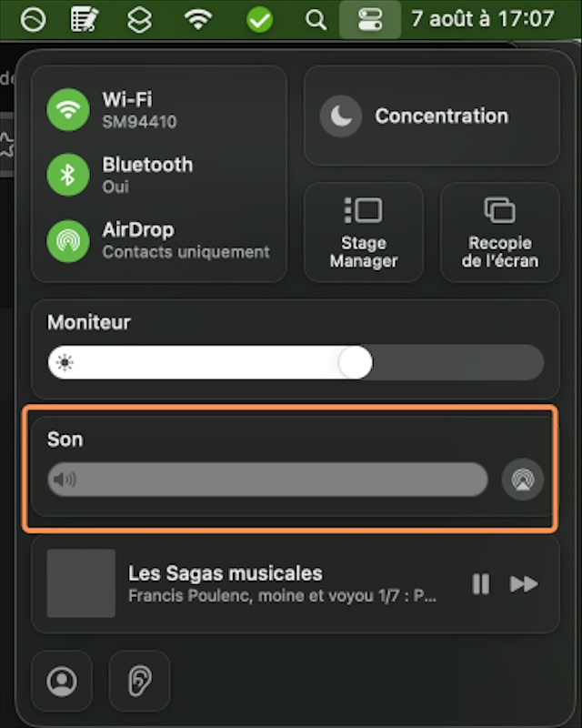Click the Wi-Fi status menu bar icon

[197, 20]
